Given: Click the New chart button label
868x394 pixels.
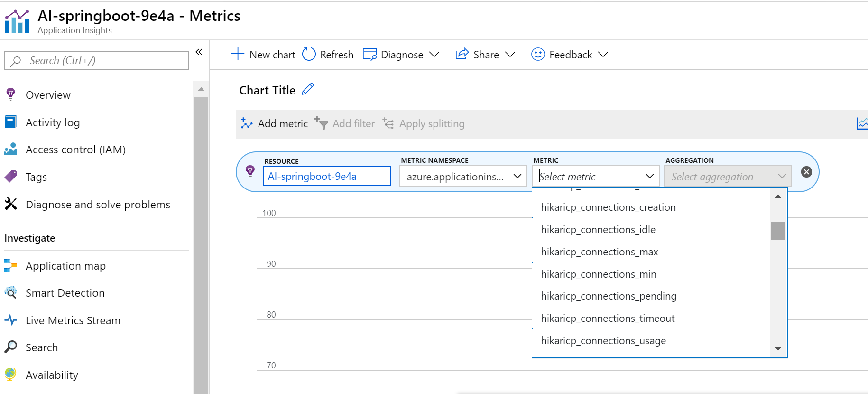Looking at the screenshot, I should 272,55.
